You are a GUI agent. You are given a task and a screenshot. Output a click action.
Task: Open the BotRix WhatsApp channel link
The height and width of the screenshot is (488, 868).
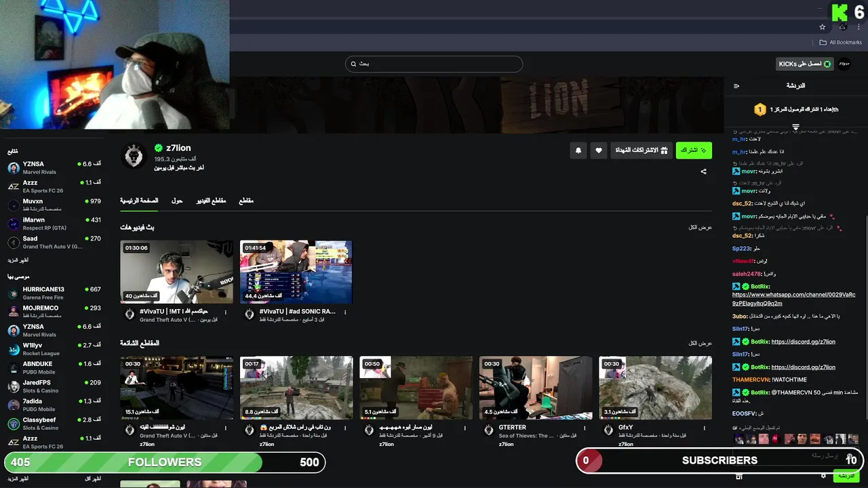793,299
